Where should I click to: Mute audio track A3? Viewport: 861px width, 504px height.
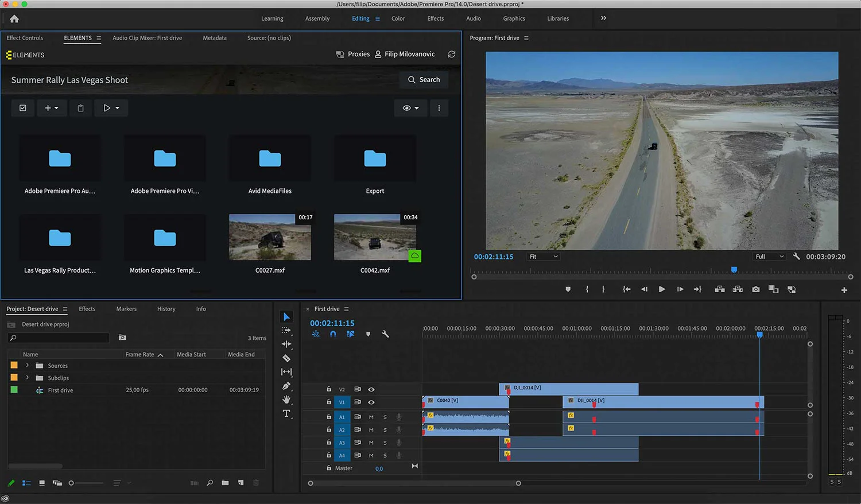click(371, 443)
